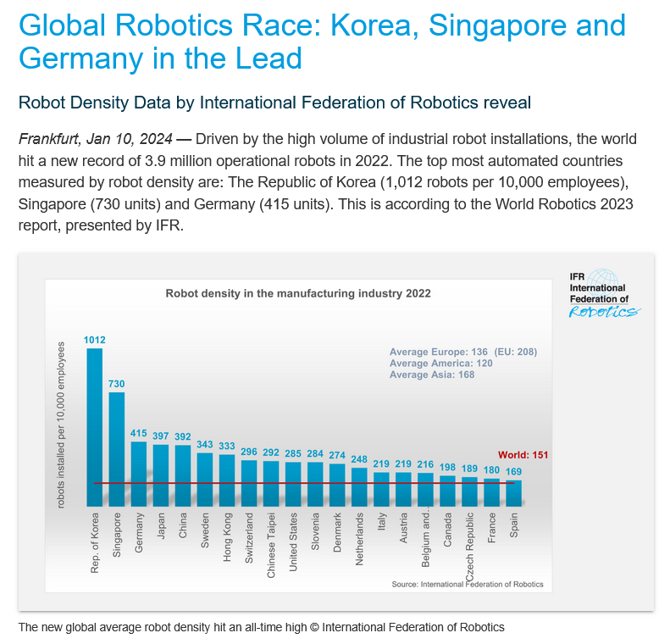Click the 292 value above the Chinese Taipei bar
The width and height of the screenshot is (670, 644).
tap(271, 452)
